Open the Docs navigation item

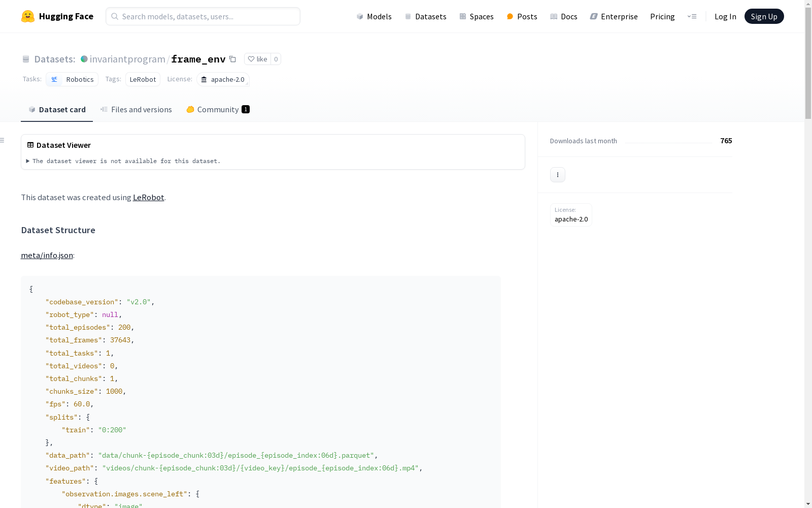coord(564,16)
